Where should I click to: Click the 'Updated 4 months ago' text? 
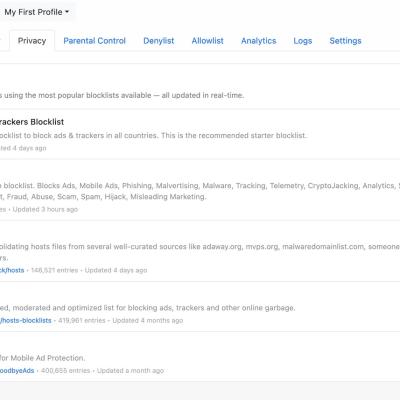tap(148, 320)
